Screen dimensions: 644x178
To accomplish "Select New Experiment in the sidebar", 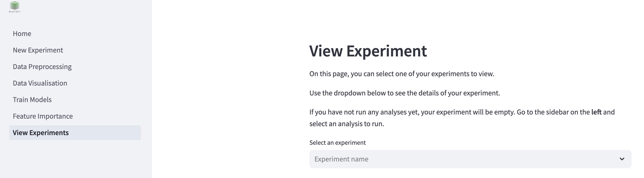I will click(x=38, y=50).
